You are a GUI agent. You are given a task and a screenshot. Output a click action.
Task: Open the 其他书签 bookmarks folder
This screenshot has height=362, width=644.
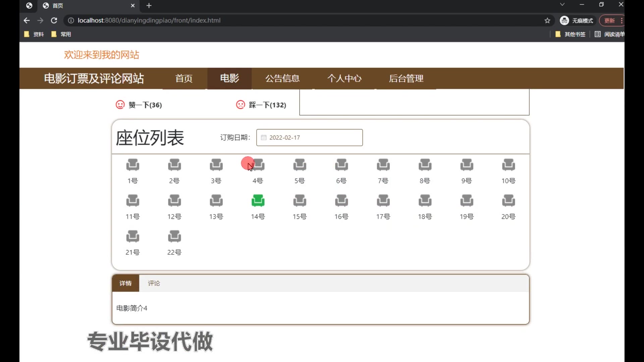pyautogui.click(x=571, y=34)
